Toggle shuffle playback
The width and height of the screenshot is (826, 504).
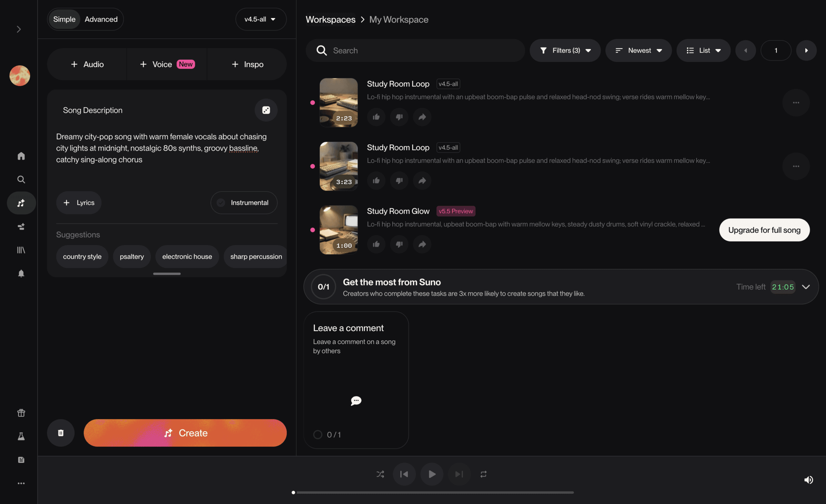click(x=380, y=474)
